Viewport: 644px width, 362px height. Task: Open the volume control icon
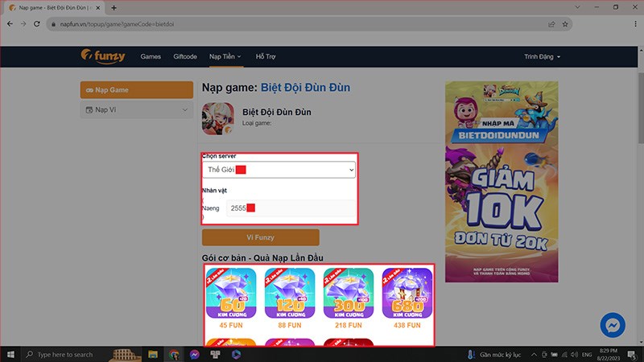tap(574, 355)
